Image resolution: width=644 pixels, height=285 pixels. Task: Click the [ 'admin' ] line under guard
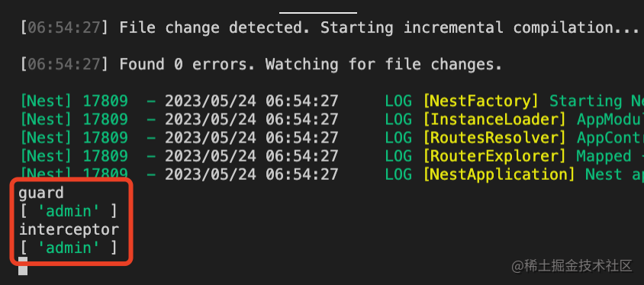[68, 211]
